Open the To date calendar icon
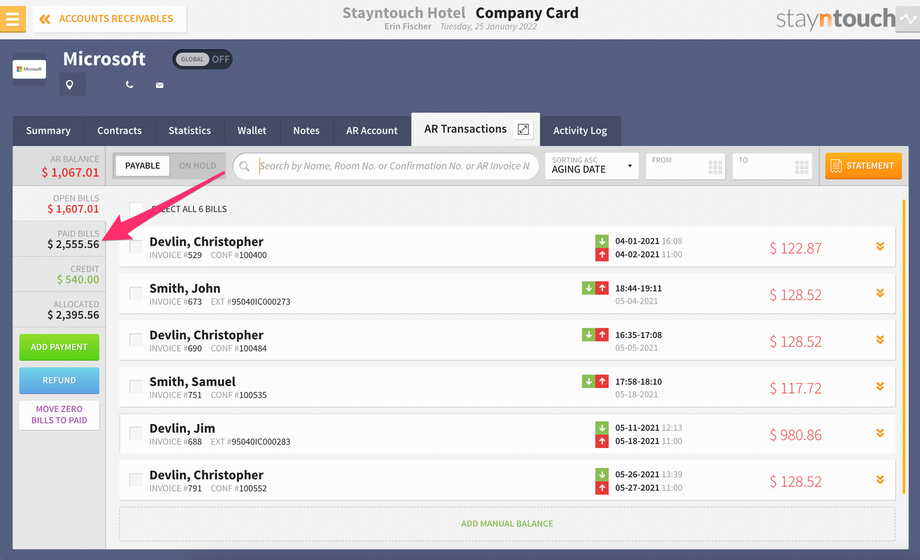Image resolution: width=920 pixels, height=560 pixels. (x=801, y=167)
